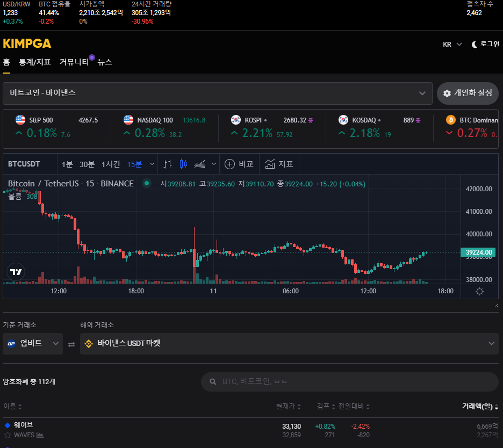Open WAVES chart icon
Screen dimensions: 503x448
coord(40,435)
